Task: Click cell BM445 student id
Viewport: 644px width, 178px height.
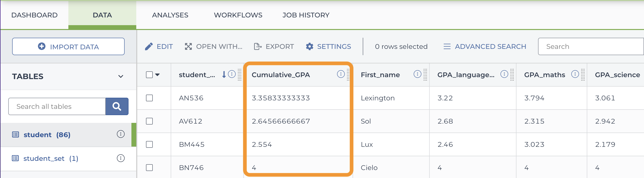Action: [x=192, y=144]
